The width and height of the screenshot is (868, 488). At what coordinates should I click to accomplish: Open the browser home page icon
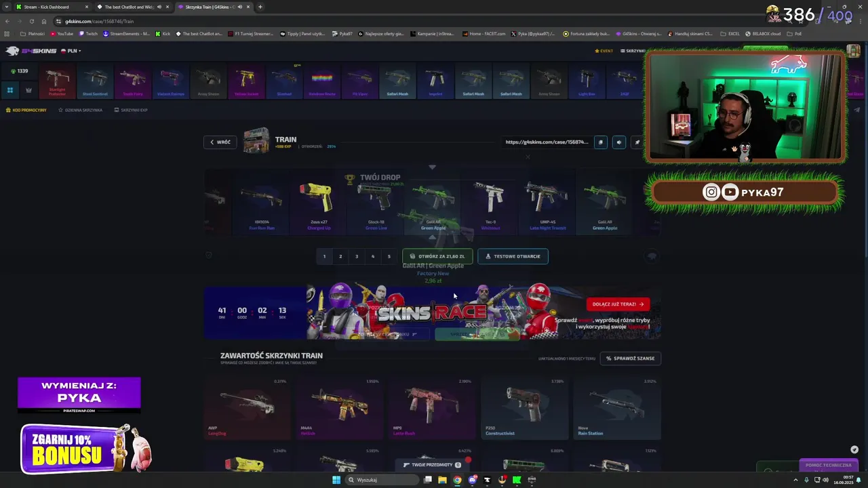[x=44, y=21]
